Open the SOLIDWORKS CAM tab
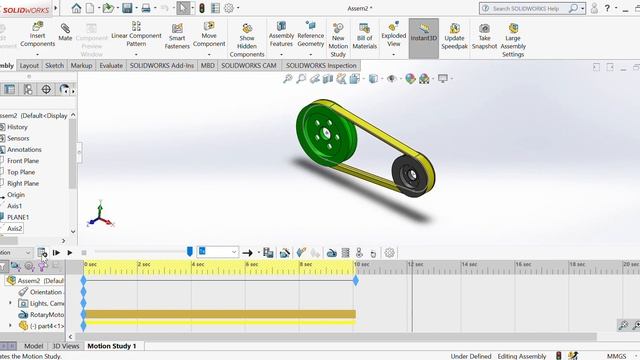 point(249,66)
